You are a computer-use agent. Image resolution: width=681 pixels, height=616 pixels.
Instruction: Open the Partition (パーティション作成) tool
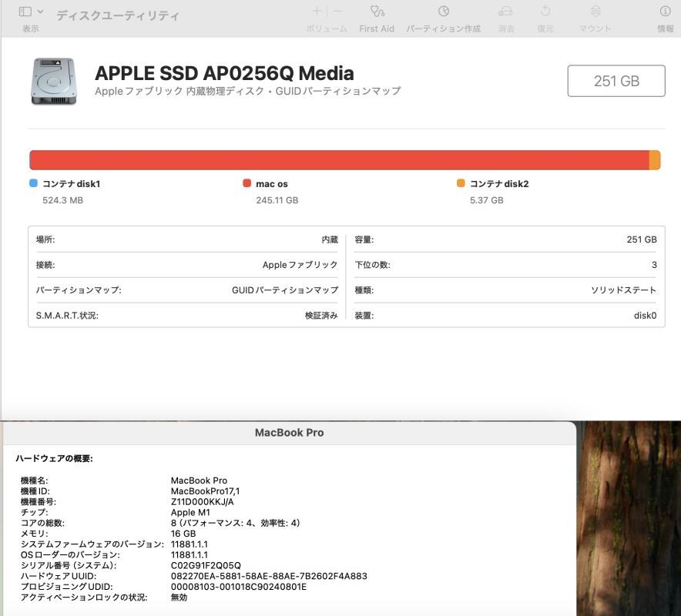(444, 12)
